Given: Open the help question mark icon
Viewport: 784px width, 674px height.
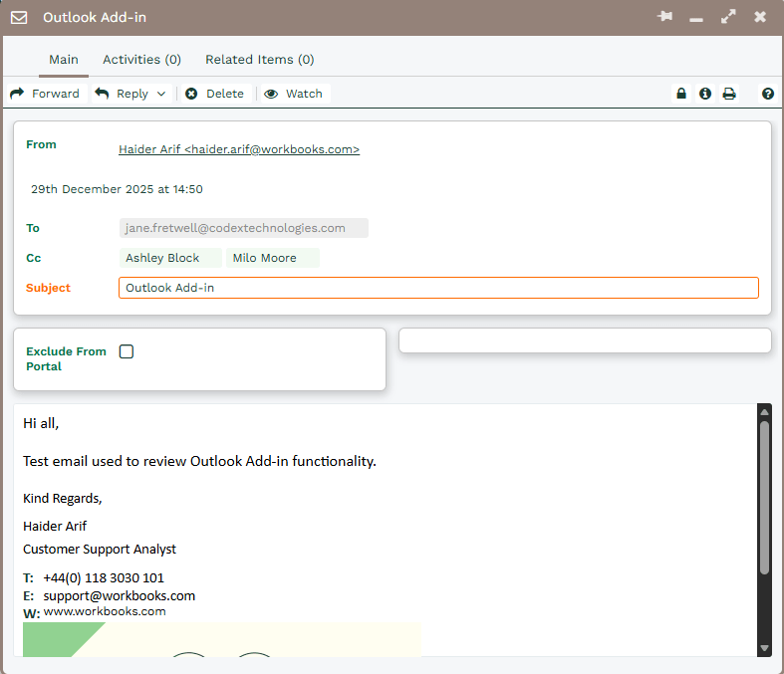Looking at the screenshot, I should (768, 94).
